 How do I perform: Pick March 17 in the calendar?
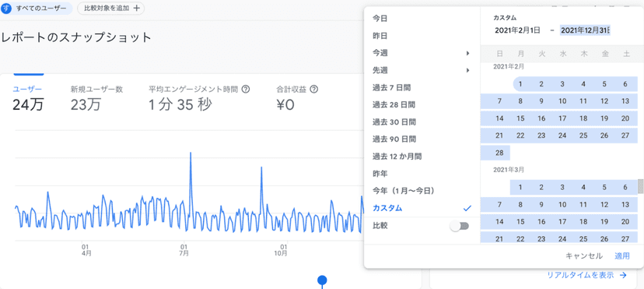coord(562,222)
